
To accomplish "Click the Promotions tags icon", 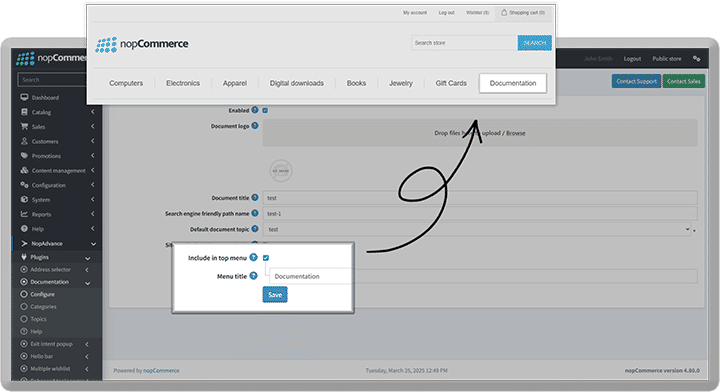I will coord(24,156).
